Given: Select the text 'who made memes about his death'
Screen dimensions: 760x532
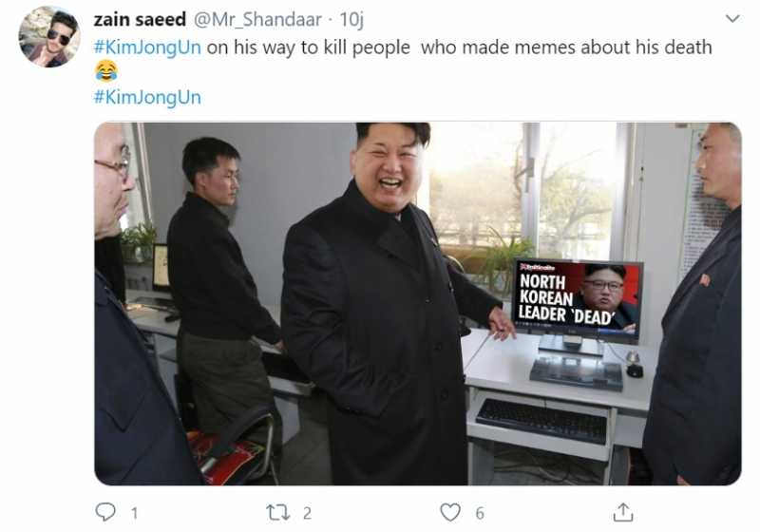Looking at the screenshot, I should pyautogui.click(x=566, y=47).
